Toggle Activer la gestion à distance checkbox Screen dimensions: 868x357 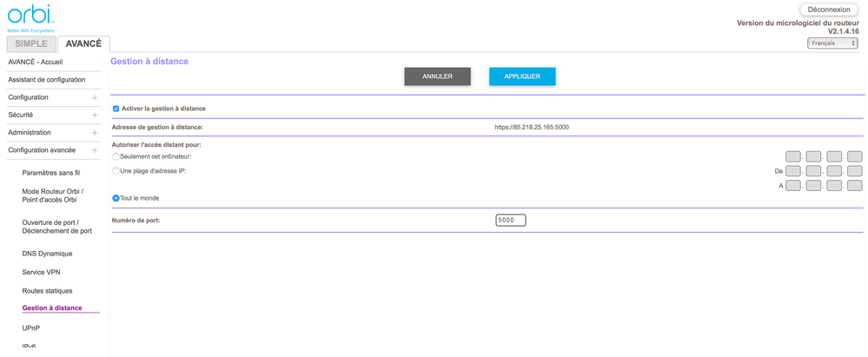coord(116,109)
